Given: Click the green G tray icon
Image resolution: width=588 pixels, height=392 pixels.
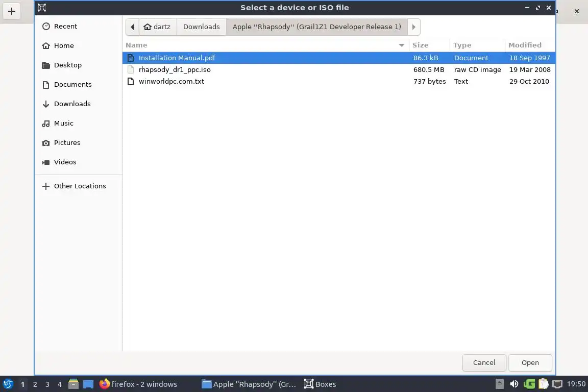Looking at the screenshot, I should [x=529, y=384].
